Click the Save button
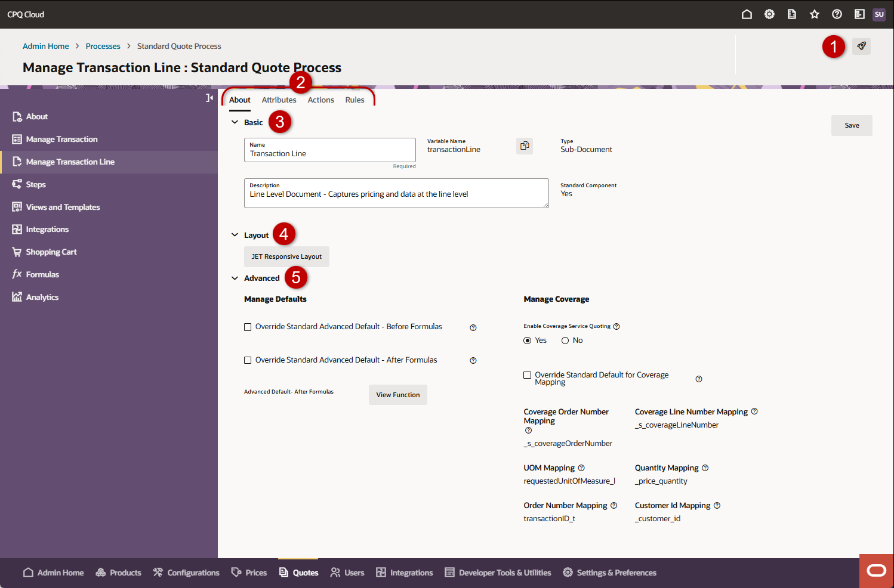The image size is (894, 588). click(852, 125)
